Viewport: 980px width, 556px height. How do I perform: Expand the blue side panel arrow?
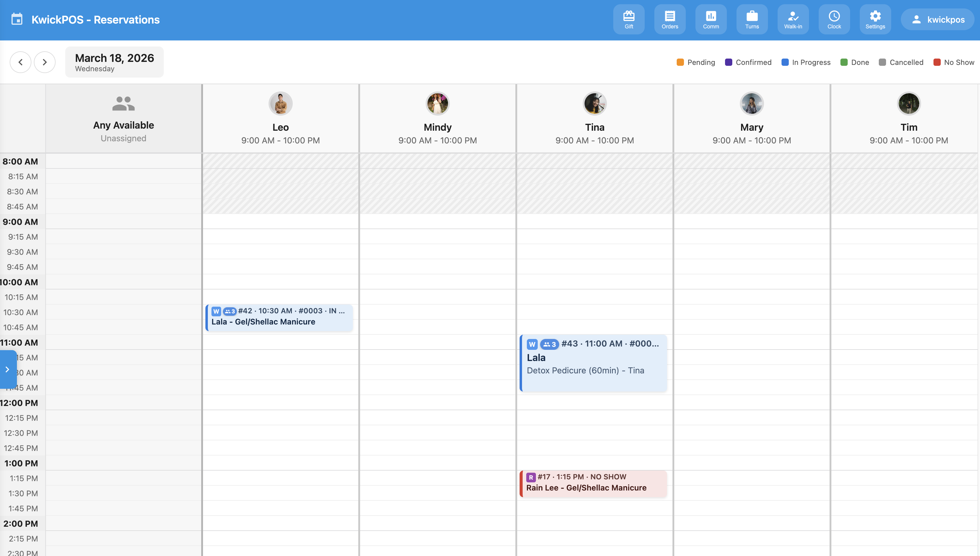pyautogui.click(x=8, y=369)
